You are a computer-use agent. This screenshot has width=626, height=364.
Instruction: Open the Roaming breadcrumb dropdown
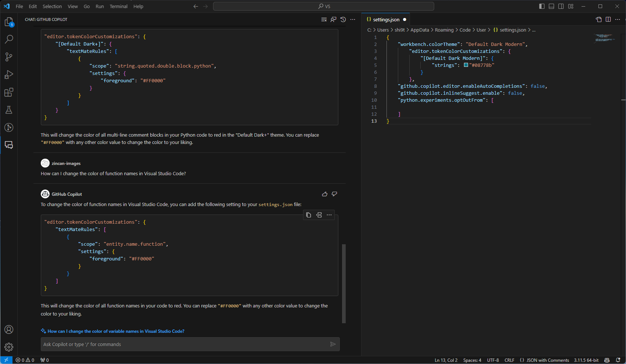point(444,30)
